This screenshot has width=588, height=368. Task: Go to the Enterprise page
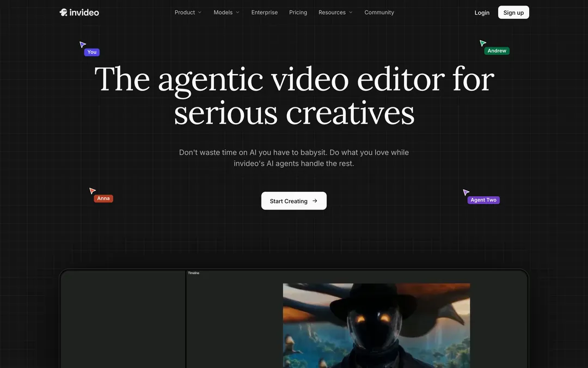tap(265, 13)
